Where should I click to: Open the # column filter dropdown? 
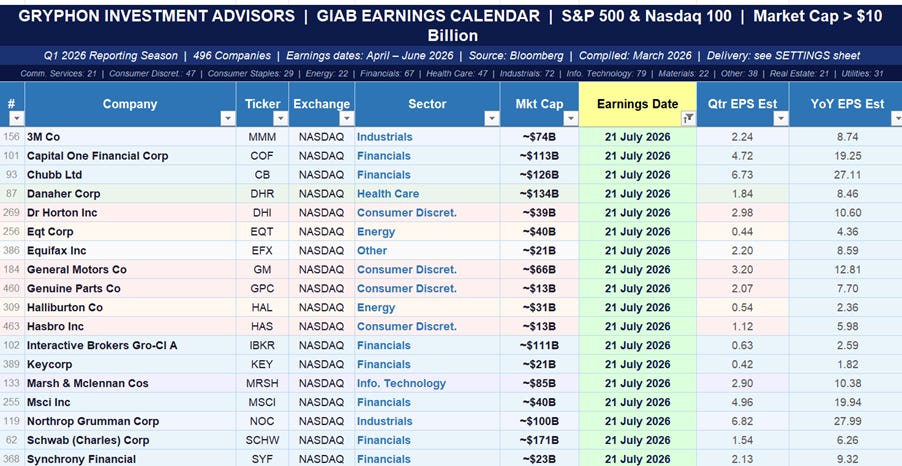pos(17,119)
